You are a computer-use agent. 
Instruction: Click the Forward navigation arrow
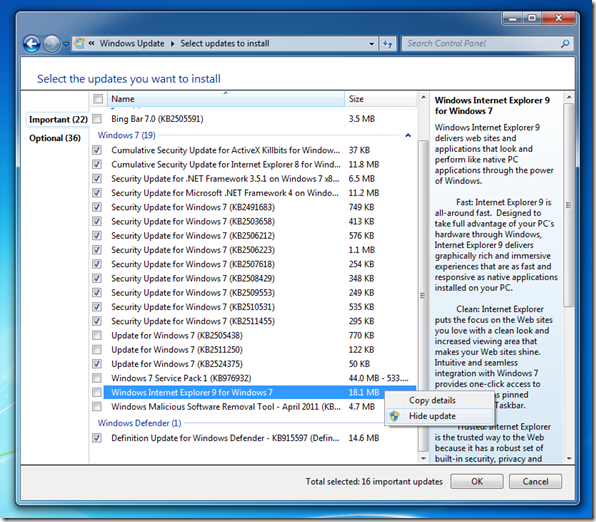click(x=51, y=44)
